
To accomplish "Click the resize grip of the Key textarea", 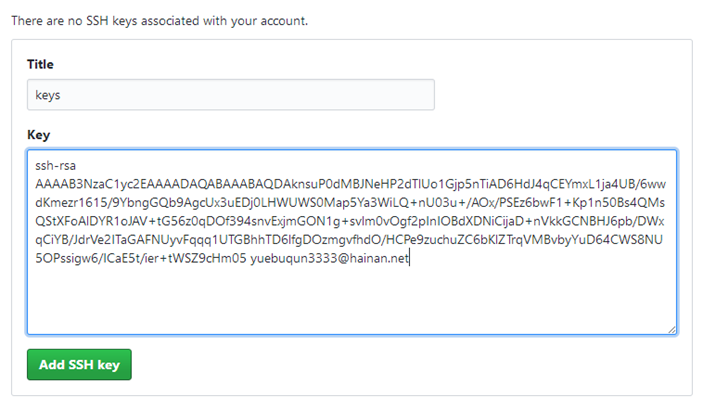I will tap(671, 330).
